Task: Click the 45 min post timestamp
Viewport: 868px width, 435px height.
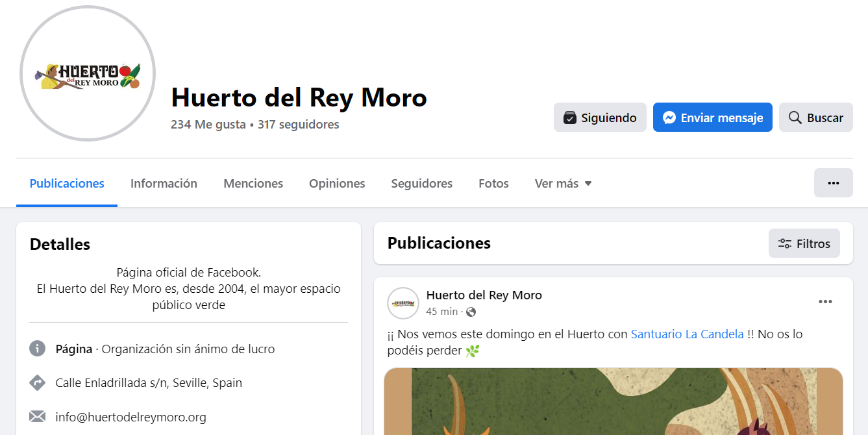Action: [x=441, y=312]
